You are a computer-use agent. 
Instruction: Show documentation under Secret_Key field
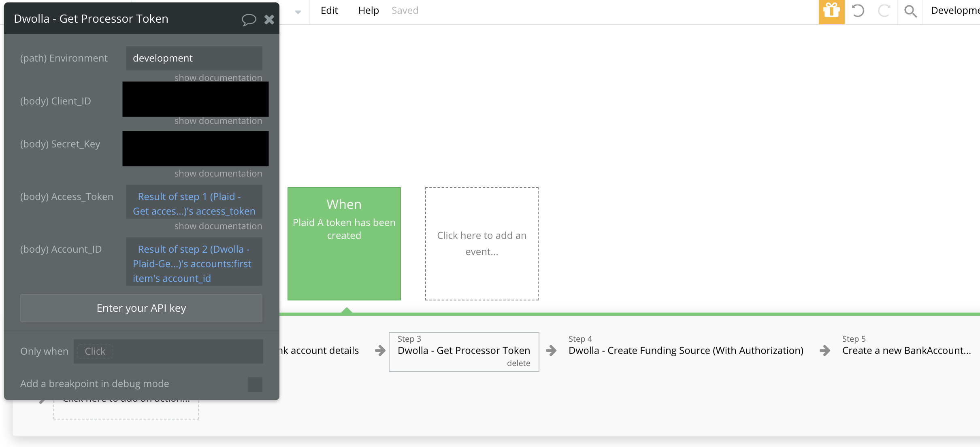(x=218, y=173)
